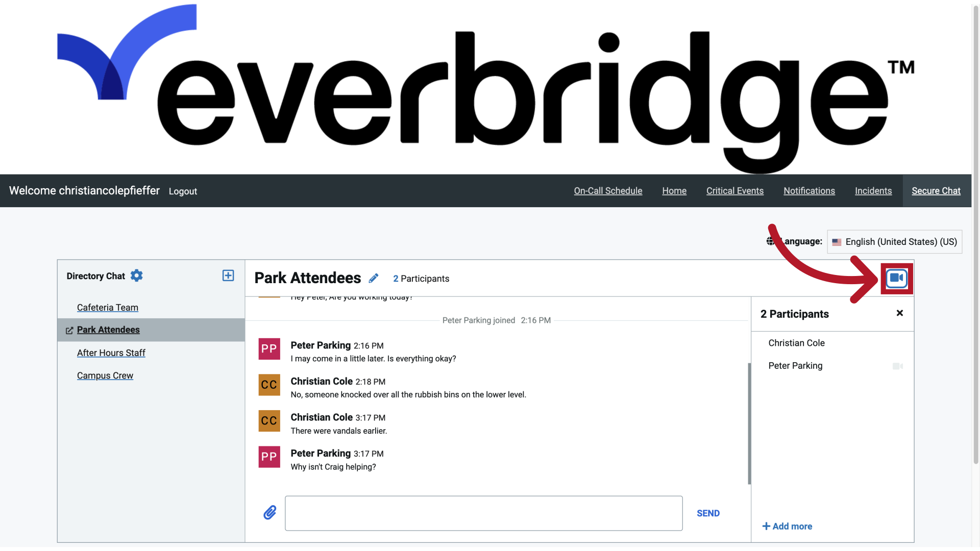
Task: Close the 2 Participants panel
Action: point(900,313)
